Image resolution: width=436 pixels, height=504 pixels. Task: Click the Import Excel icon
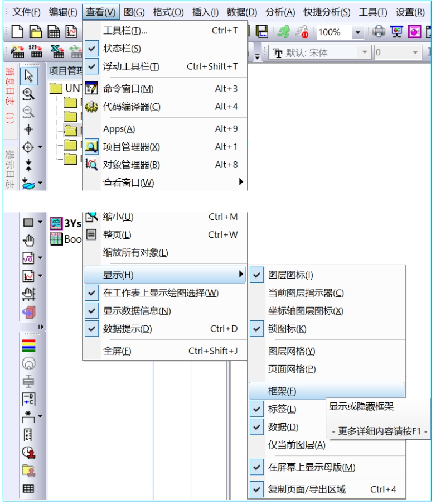coord(57,51)
